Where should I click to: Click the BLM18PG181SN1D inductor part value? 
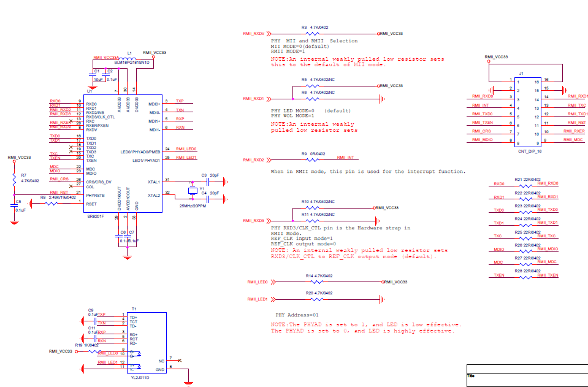(132, 63)
